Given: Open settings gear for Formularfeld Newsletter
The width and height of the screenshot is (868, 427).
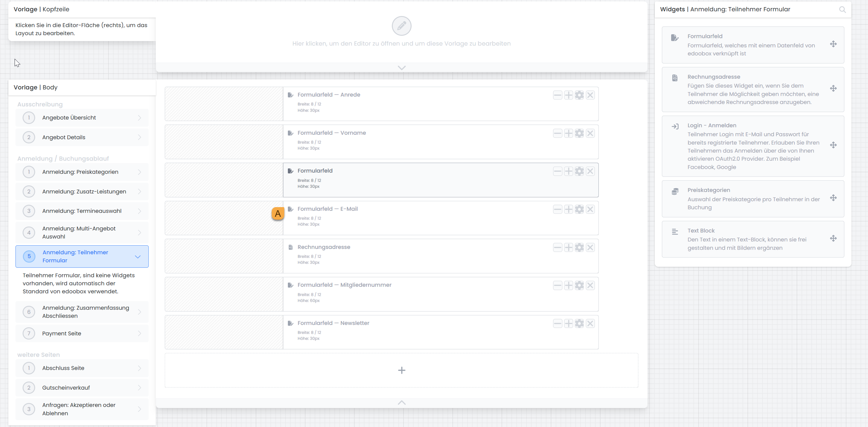Looking at the screenshot, I should [x=579, y=323].
